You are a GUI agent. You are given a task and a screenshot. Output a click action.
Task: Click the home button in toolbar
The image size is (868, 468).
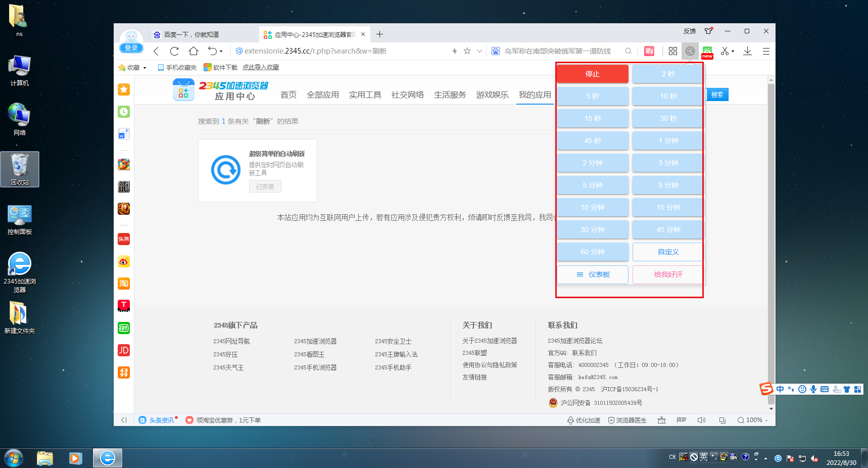click(193, 51)
